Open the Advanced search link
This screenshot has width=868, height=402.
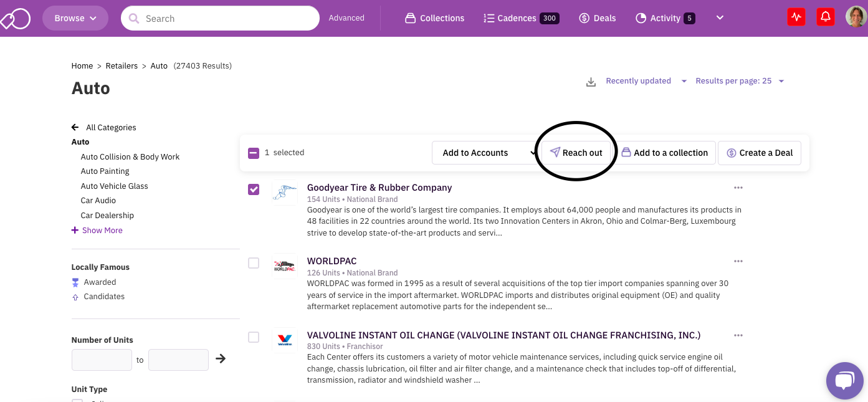pyautogui.click(x=346, y=18)
